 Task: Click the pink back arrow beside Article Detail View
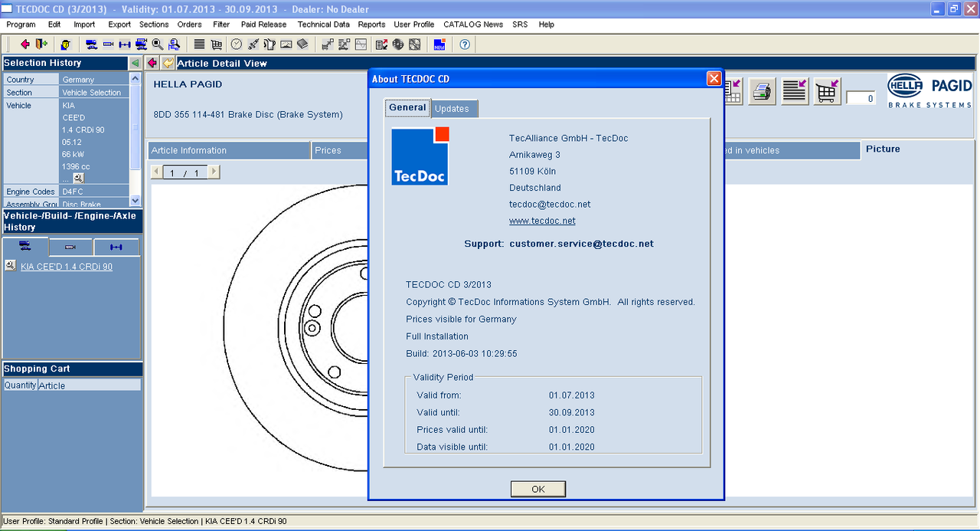pyautogui.click(x=152, y=63)
